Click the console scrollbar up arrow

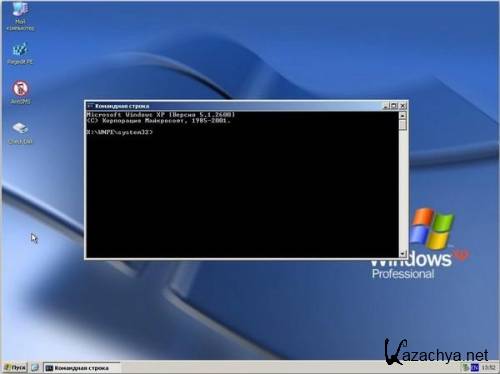(403, 115)
